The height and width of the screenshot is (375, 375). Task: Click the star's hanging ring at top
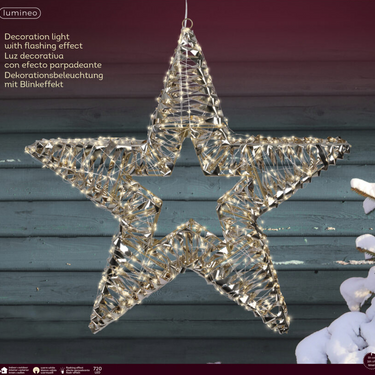click(x=187, y=24)
